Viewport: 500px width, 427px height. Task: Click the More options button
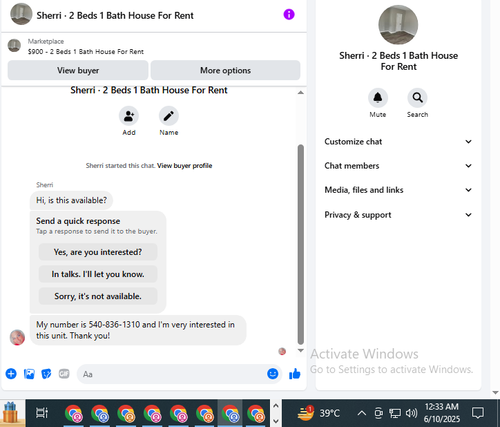point(225,70)
